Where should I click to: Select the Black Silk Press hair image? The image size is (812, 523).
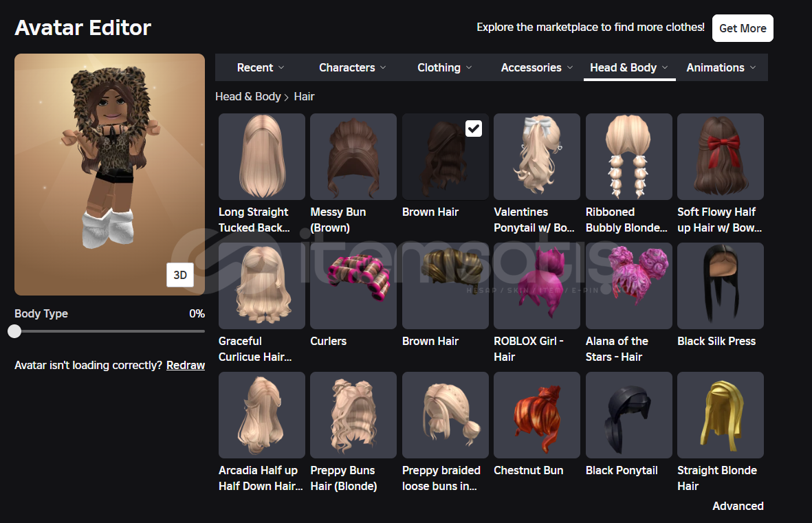(x=721, y=286)
